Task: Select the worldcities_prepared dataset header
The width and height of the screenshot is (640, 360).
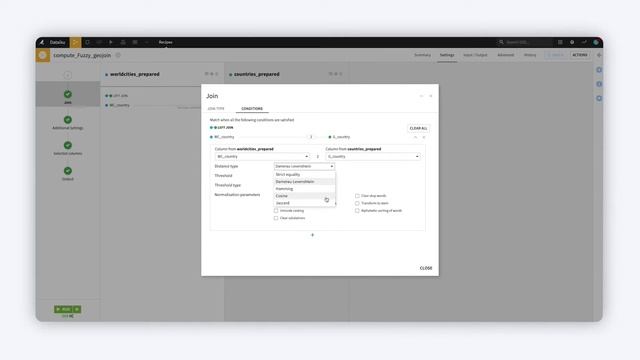Action: (x=135, y=74)
